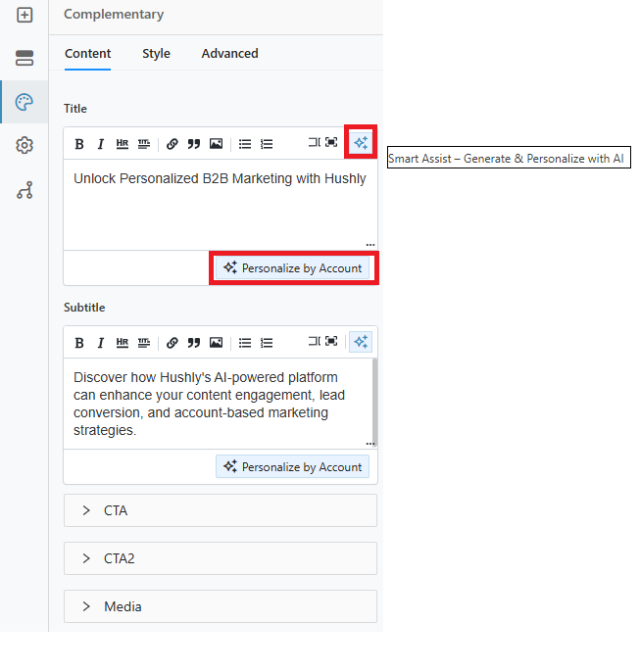
Task: Add bullet list in Subtitle editor
Action: tap(245, 343)
